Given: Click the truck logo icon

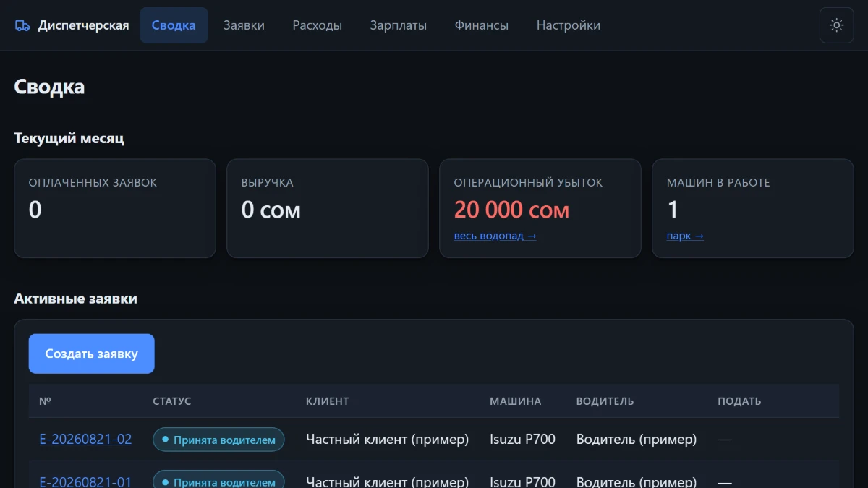Looking at the screenshot, I should (22, 25).
